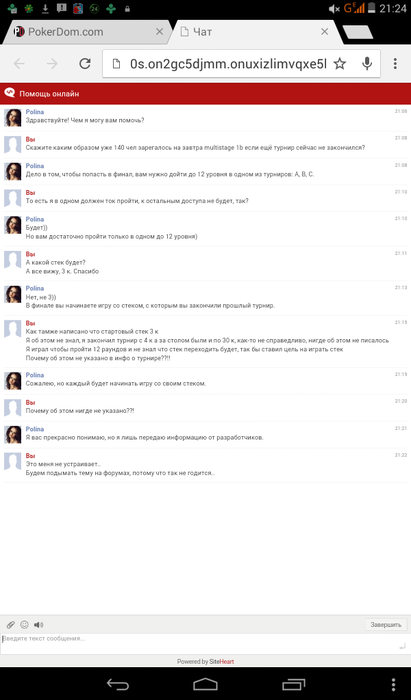The image size is (411, 700).
Task: Close the PokerDom.com tab
Action: (159, 32)
